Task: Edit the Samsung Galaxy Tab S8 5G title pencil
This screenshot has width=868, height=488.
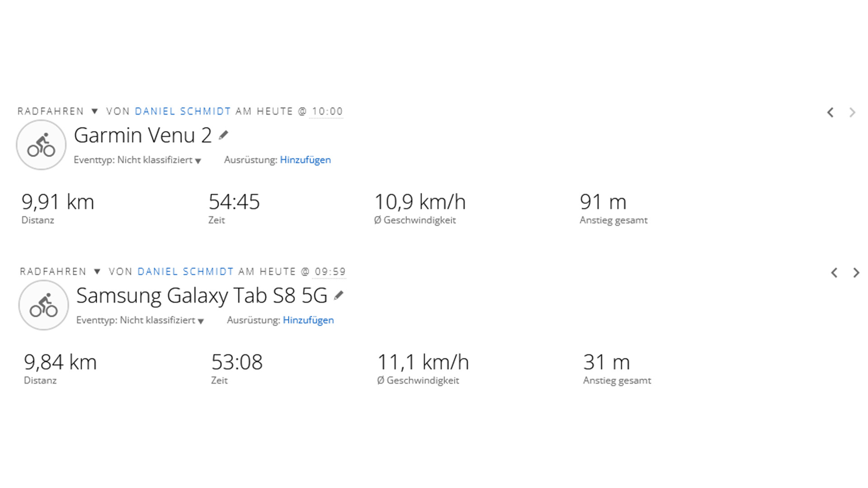Action: click(339, 296)
